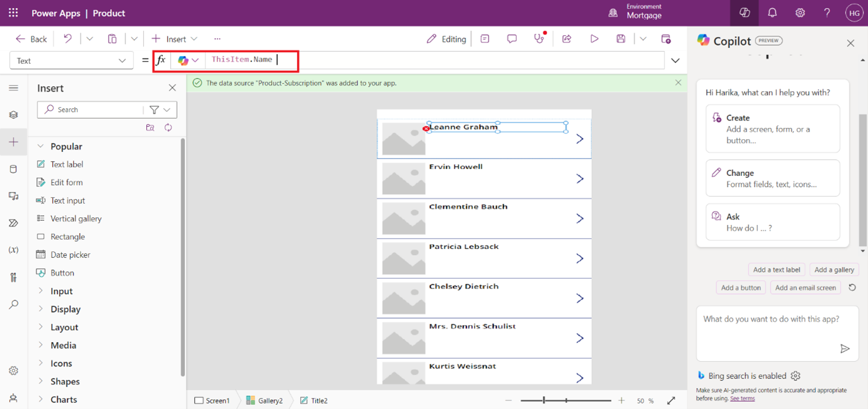
Task: Open the Data icon in left sidebar
Action: click(x=13, y=169)
